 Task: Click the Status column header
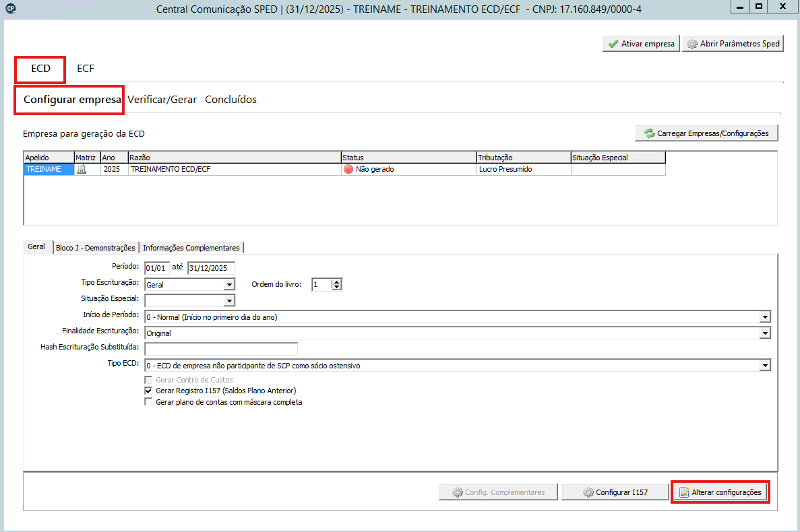408,158
